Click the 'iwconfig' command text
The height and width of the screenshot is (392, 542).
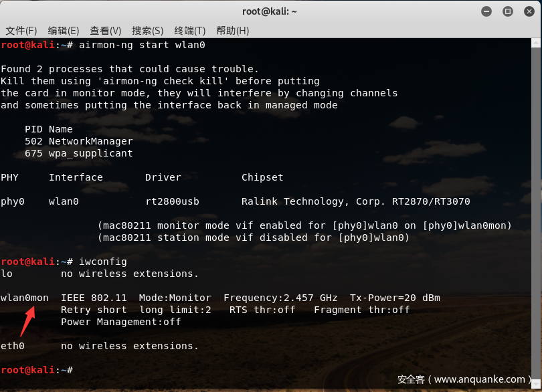pos(103,262)
